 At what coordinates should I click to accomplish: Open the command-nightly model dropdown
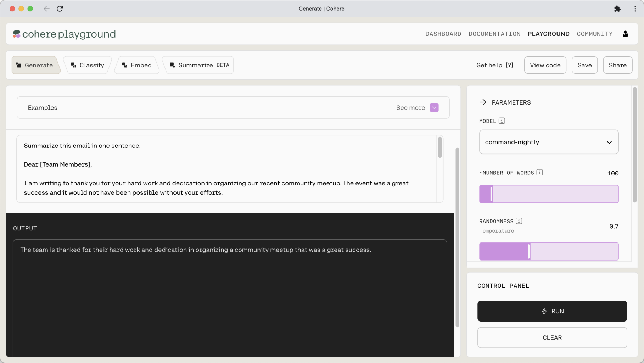tap(548, 142)
